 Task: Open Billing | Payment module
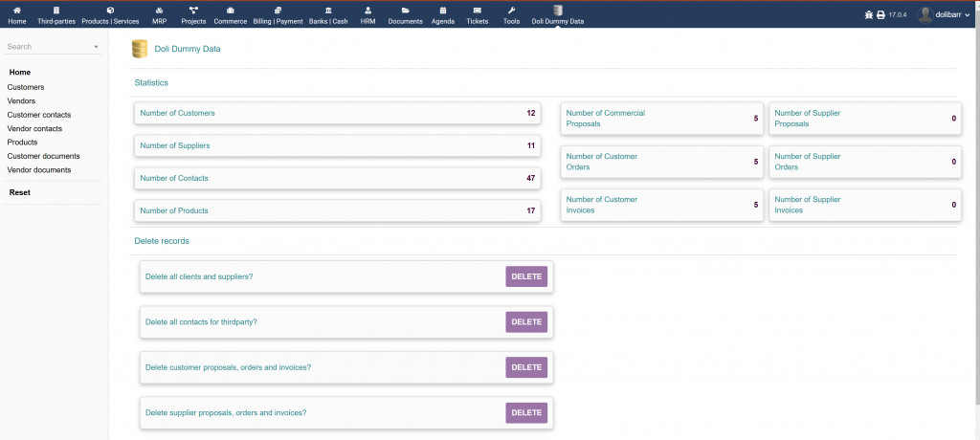[x=278, y=11]
